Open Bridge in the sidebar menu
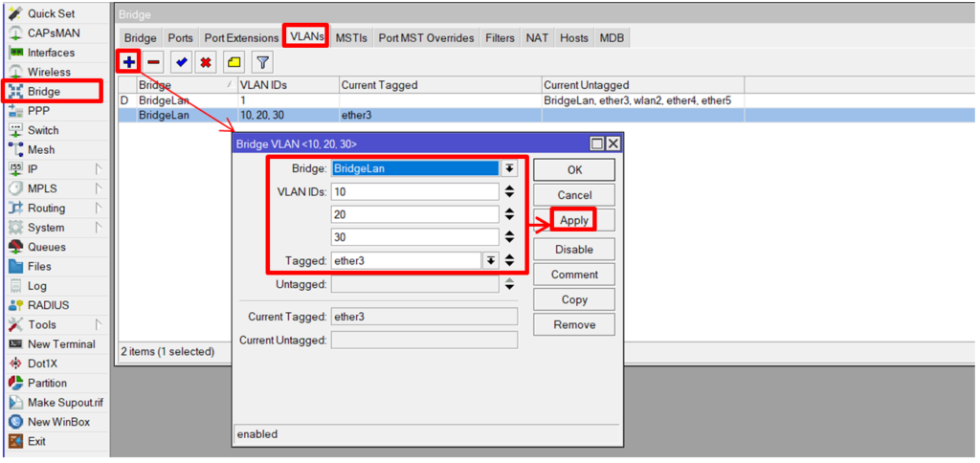 [44, 92]
